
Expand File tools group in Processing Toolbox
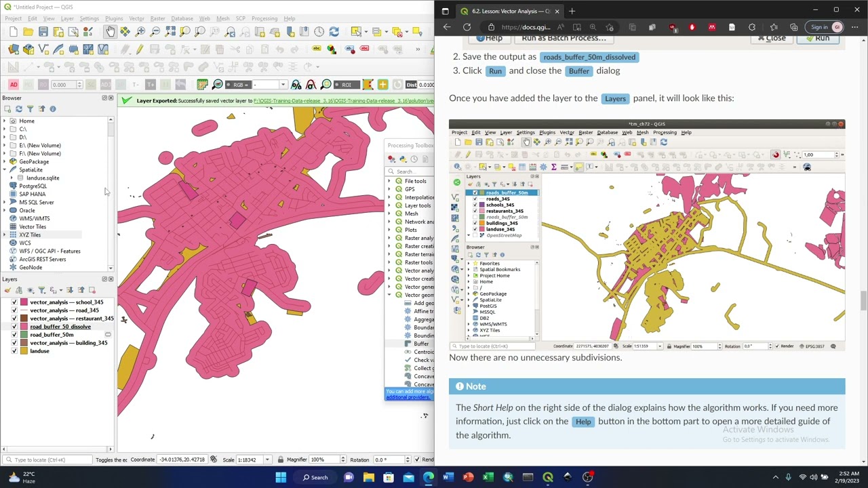pyautogui.click(x=390, y=181)
